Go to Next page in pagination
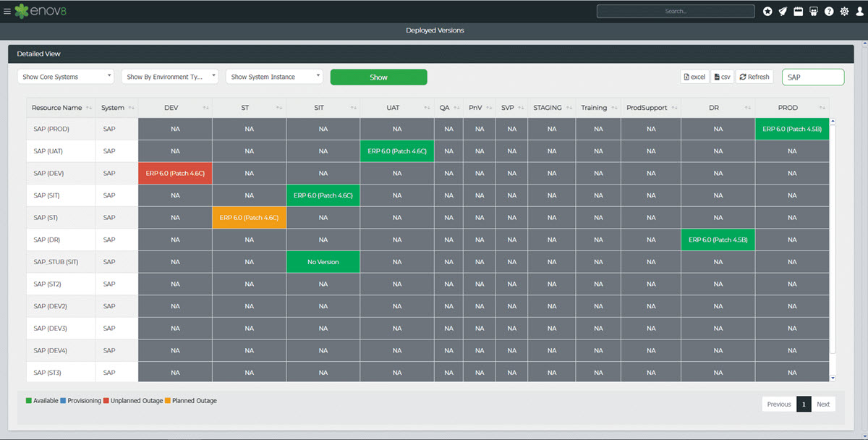 tap(823, 404)
